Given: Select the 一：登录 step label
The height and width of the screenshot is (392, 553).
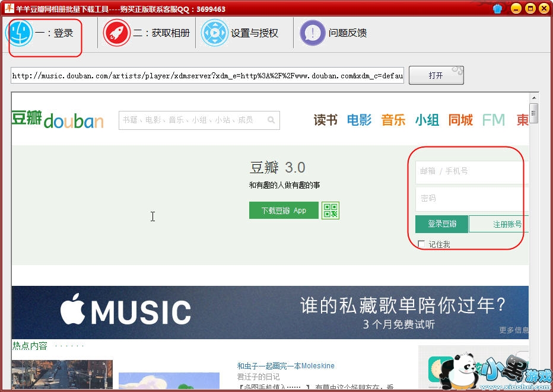Looking at the screenshot, I should click(x=55, y=33).
